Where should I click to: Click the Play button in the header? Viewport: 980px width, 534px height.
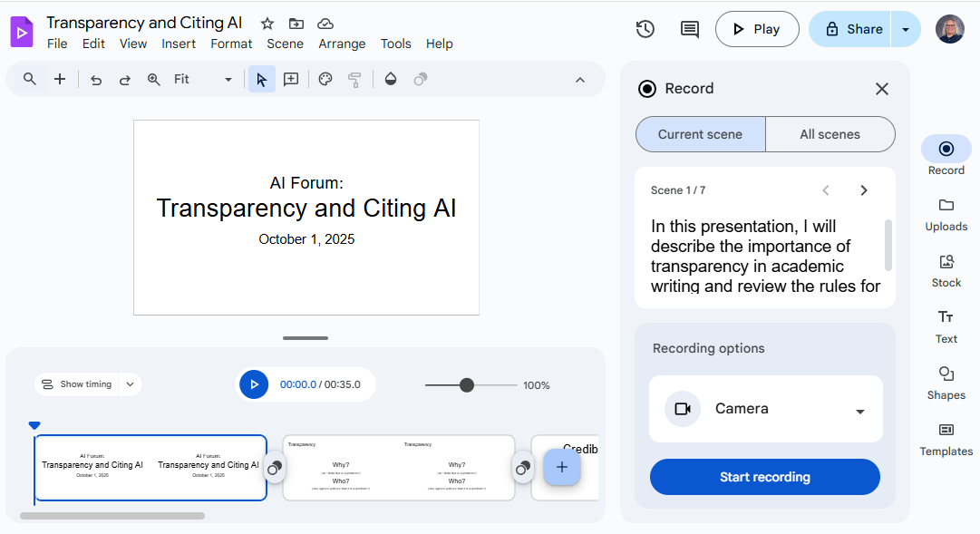[757, 28]
